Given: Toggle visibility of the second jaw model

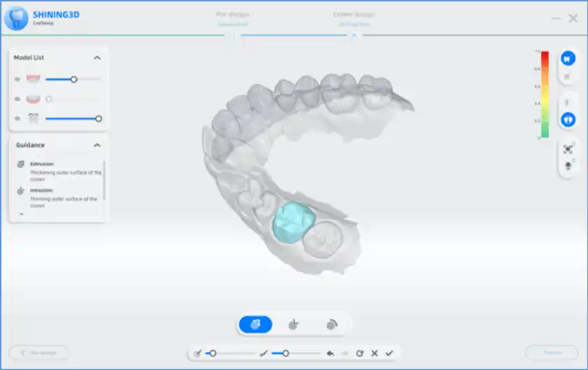Looking at the screenshot, I should [x=17, y=100].
